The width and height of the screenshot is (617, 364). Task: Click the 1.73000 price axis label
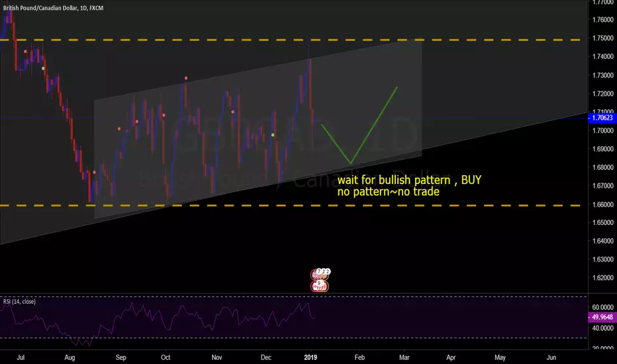point(603,75)
